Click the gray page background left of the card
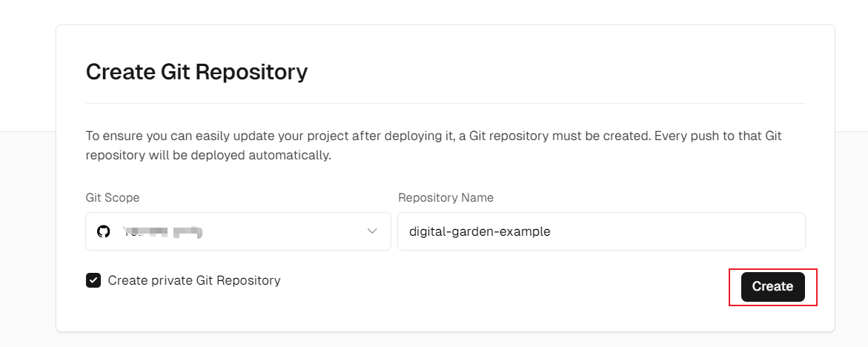Viewport: 868px width, 347px height. [x=27, y=237]
